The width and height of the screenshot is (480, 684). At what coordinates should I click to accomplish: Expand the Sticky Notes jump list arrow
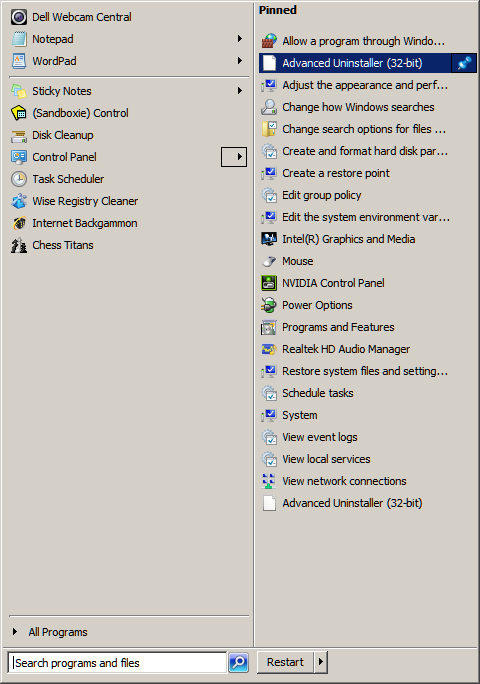click(240, 91)
